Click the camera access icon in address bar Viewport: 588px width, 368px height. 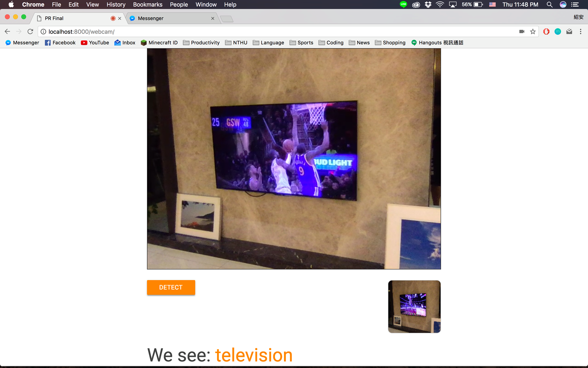coord(522,32)
